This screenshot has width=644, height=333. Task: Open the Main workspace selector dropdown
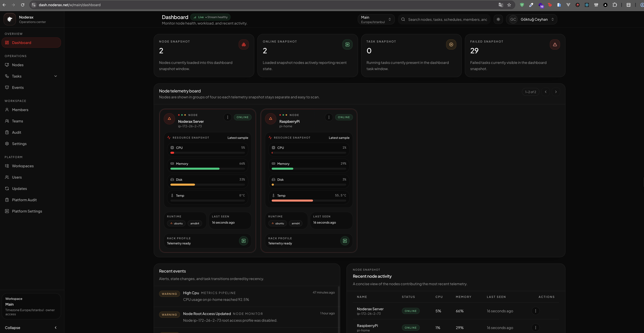click(376, 19)
